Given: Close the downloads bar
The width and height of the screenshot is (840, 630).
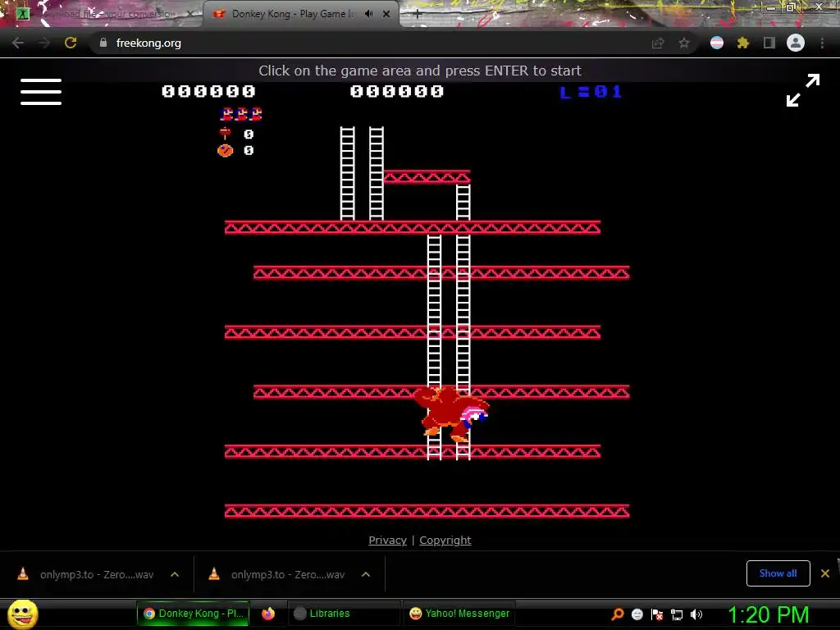Looking at the screenshot, I should pos(825,573).
